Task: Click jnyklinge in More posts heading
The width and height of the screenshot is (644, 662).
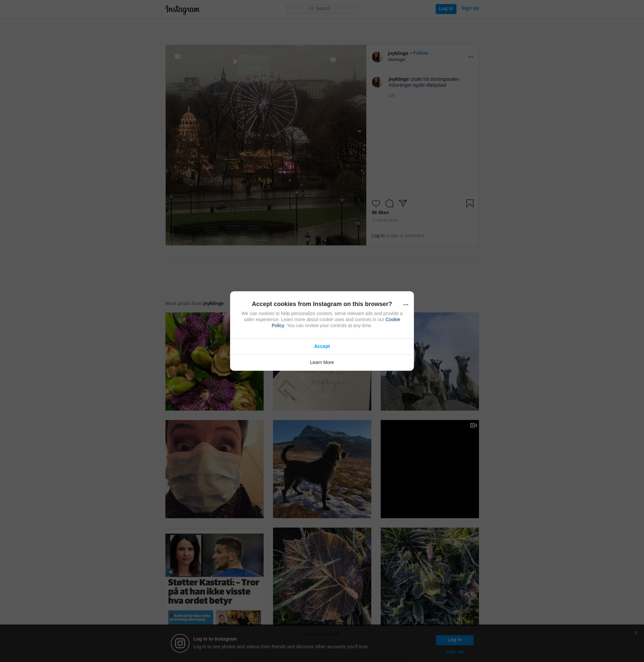Action: pyautogui.click(x=213, y=303)
